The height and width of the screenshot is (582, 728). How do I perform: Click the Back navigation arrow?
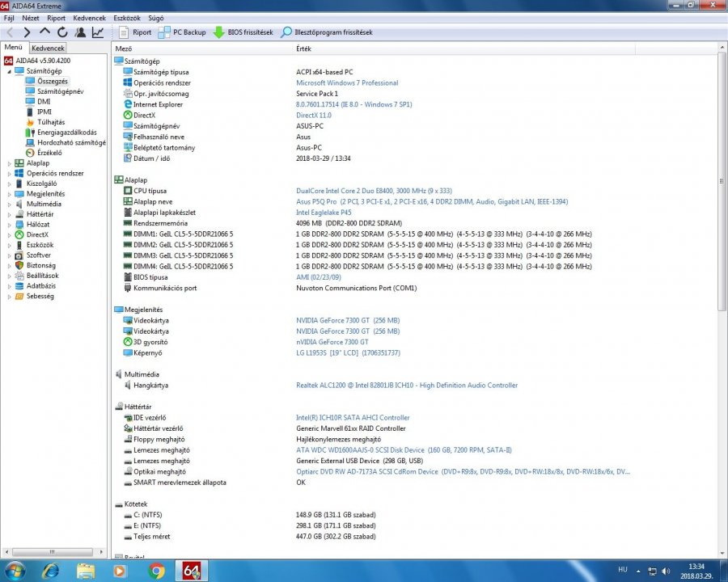(x=9, y=32)
